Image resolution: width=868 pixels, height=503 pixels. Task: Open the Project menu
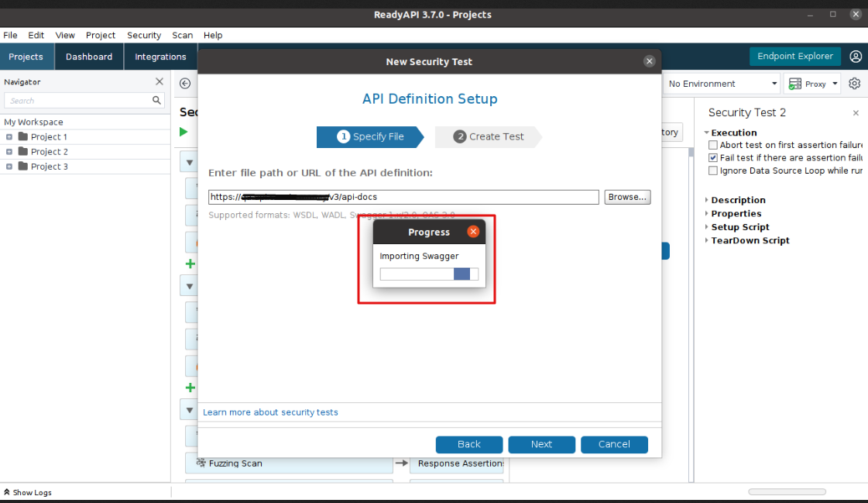pos(100,35)
